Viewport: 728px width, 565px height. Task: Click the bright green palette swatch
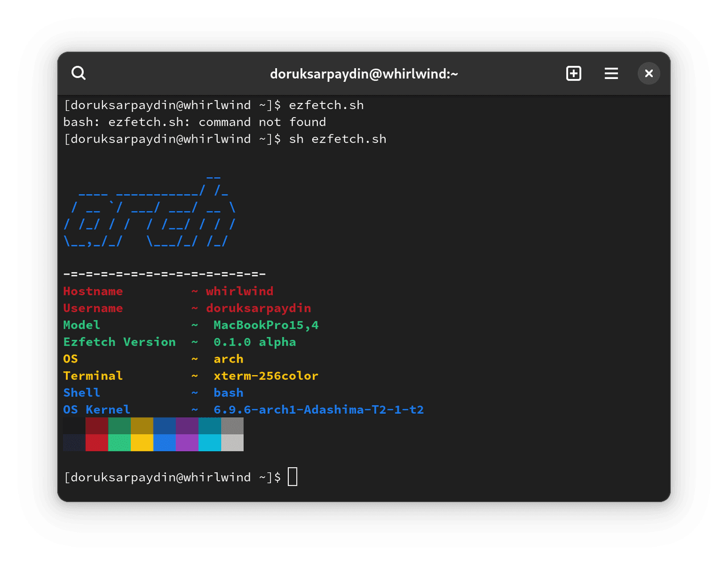click(119, 443)
